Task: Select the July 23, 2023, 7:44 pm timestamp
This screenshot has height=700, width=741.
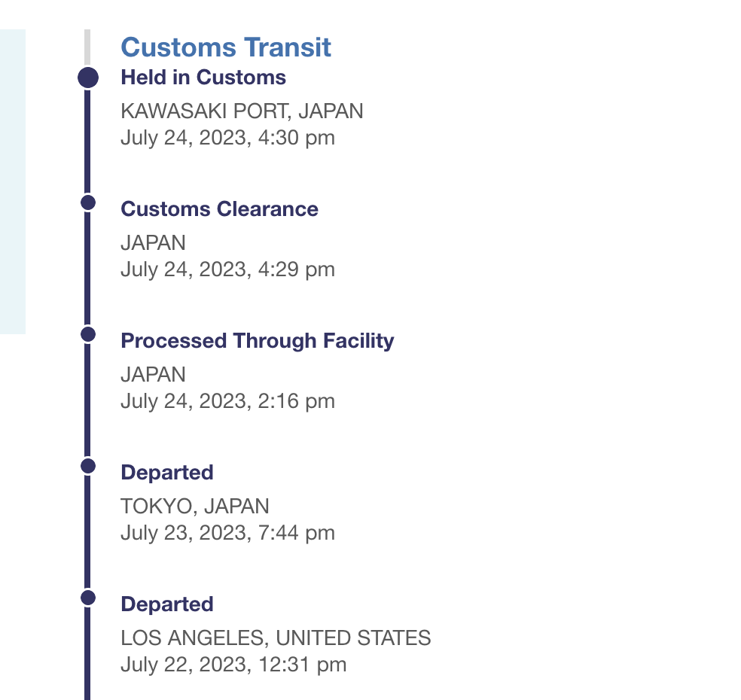Action: point(227,533)
